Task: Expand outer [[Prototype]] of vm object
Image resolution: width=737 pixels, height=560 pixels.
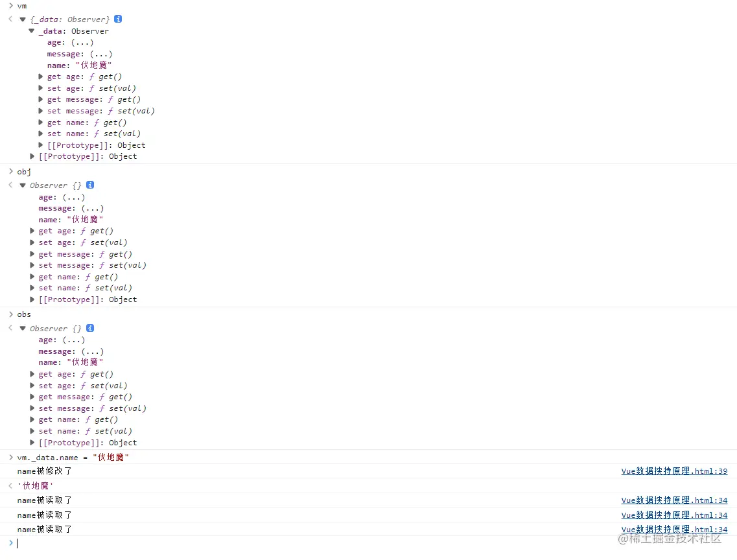Action: coord(32,156)
